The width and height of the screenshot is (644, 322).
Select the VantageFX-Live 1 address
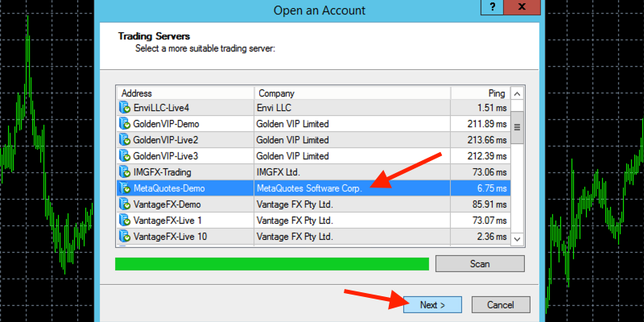click(x=167, y=221)
